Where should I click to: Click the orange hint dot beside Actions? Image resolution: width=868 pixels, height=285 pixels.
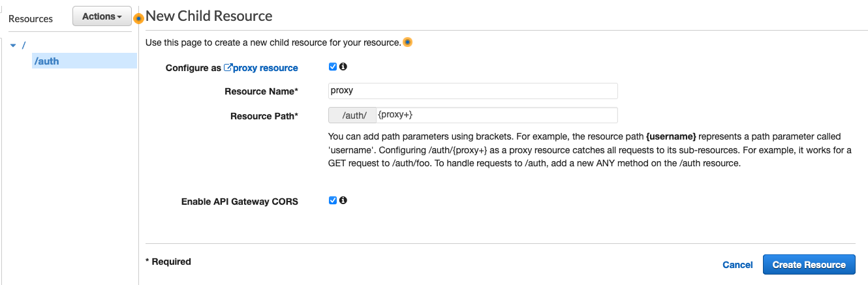(x=138, y=18)
